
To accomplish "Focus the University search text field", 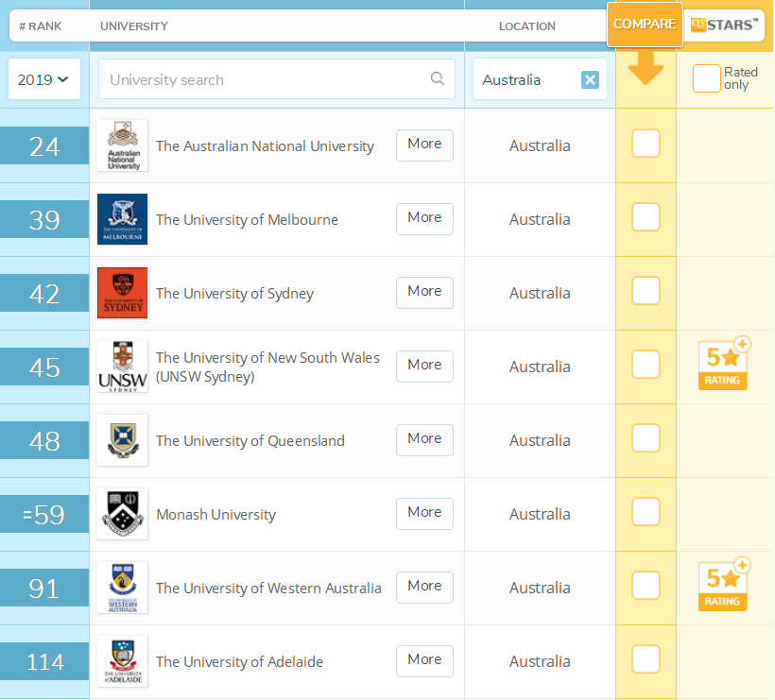I will [267, 80].
